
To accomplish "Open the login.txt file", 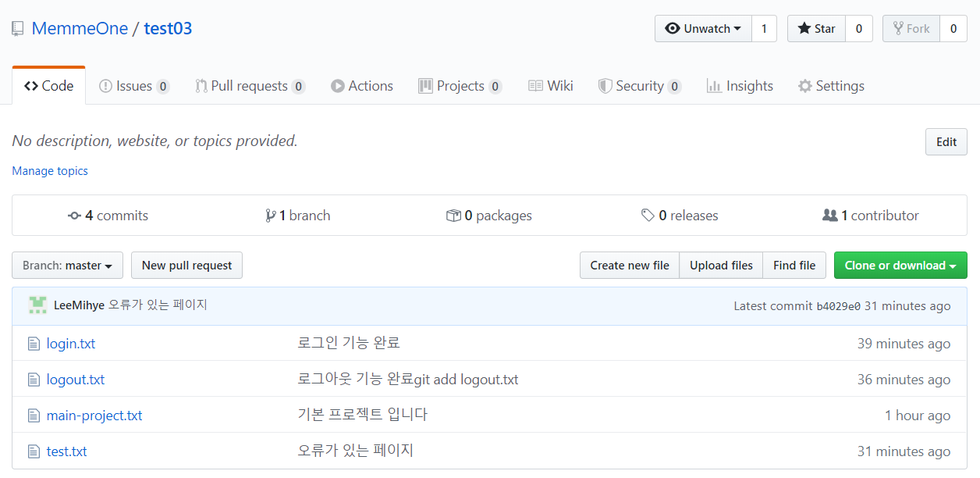I will pos(71,344).
